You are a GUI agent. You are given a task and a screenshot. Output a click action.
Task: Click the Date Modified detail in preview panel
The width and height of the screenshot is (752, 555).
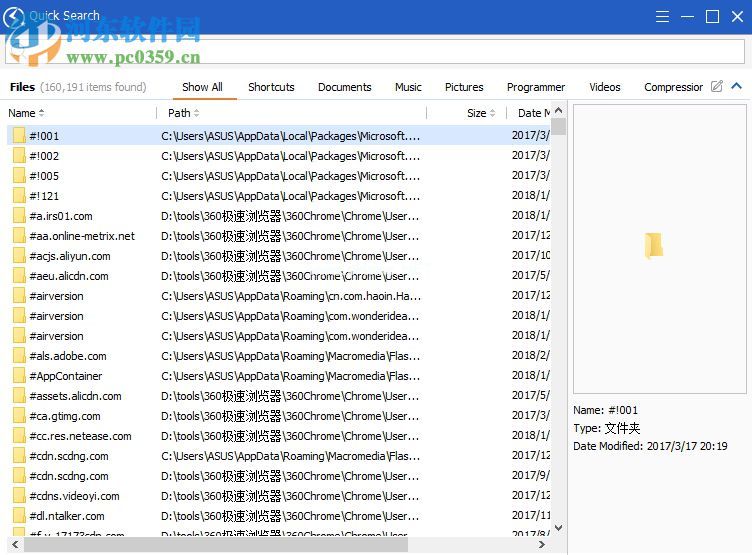(x=650, y=446)
